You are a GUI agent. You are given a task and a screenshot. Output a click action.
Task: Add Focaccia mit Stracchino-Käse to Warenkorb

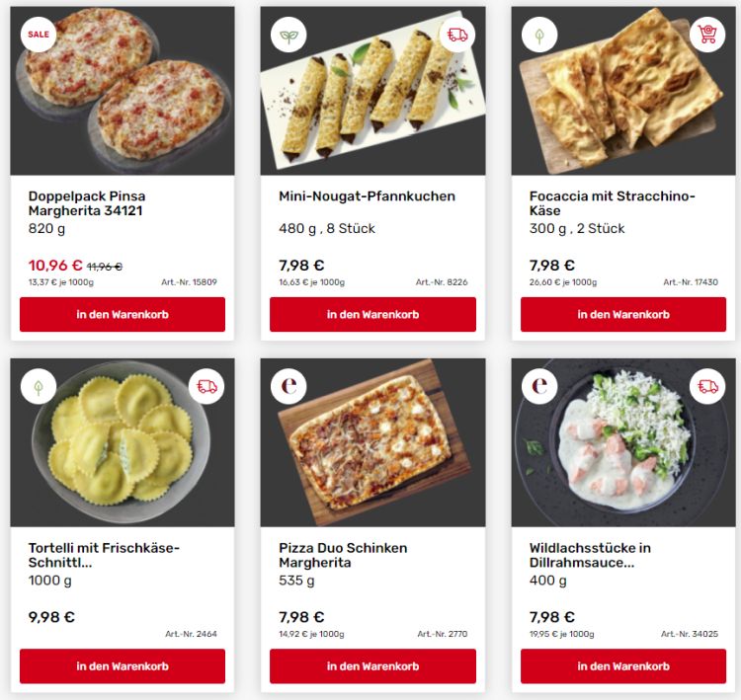point(623,315)
